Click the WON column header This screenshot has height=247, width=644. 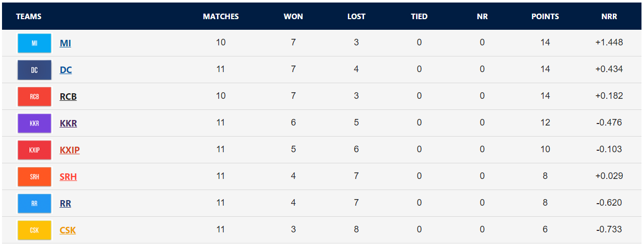(294, 17)
